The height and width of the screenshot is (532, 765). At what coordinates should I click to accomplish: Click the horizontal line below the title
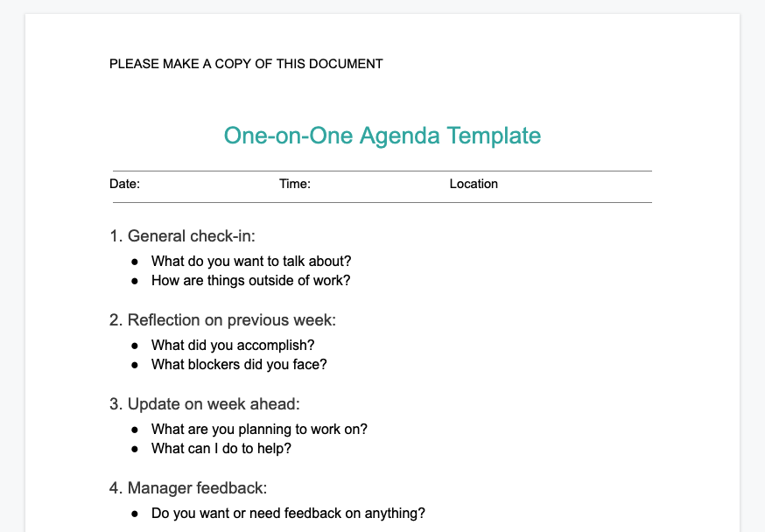coord(382,171)
